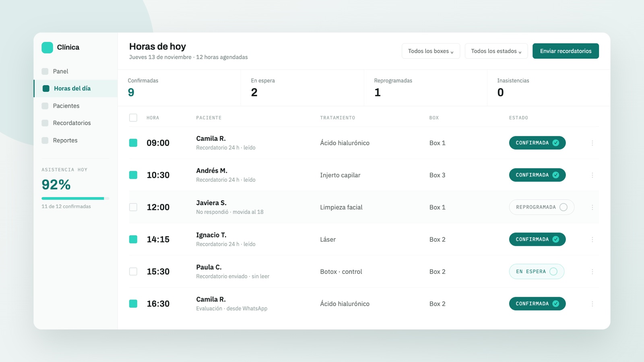This screenshot has width=644, height=362.
Task: Uncheck the 10:30 Andrés M. checkbox
Action: [x=133, y=175]
